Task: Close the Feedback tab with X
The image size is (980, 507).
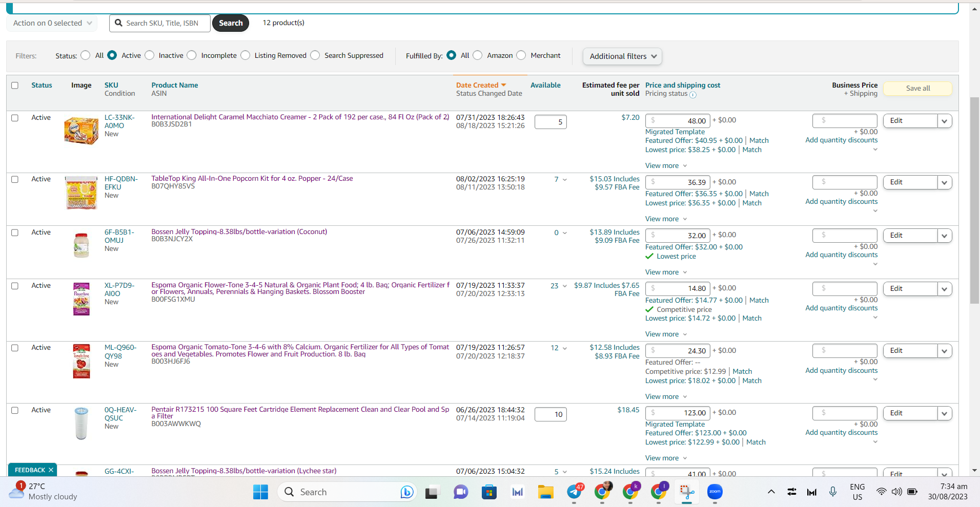Action: point(51,470)
